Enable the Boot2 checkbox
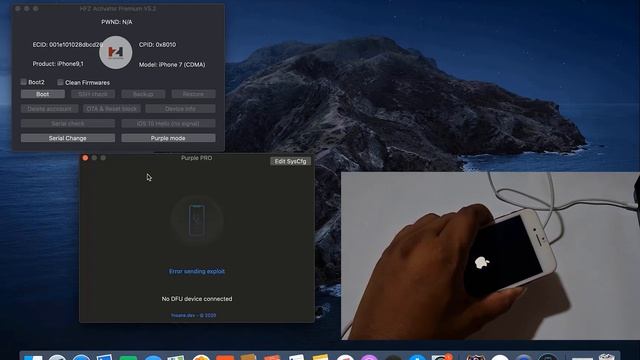640x360 pixels. click(24, 82)
